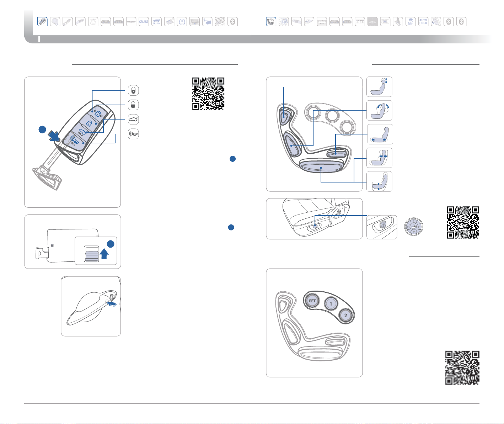Screen dimensions: 504x424
Task: Click the round four-way lumbar control icon
Action: tap(414, 227)
